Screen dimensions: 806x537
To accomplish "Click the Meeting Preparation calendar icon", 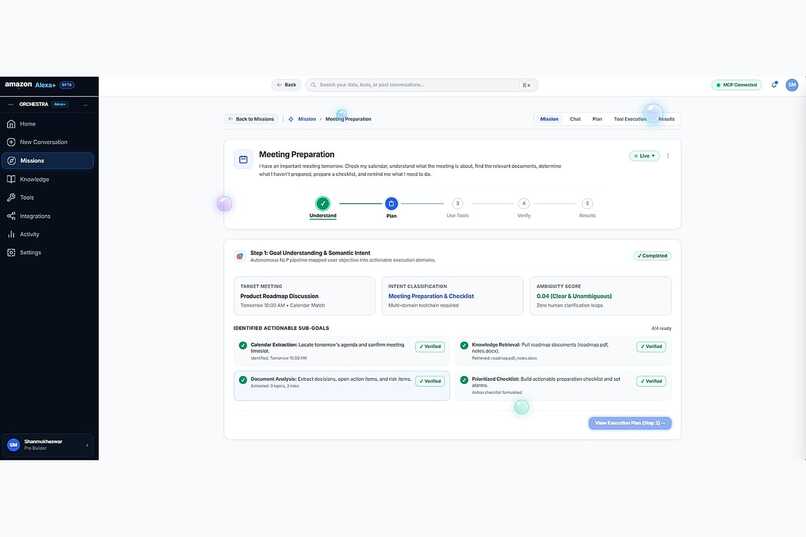I will (x=244, y=160).
